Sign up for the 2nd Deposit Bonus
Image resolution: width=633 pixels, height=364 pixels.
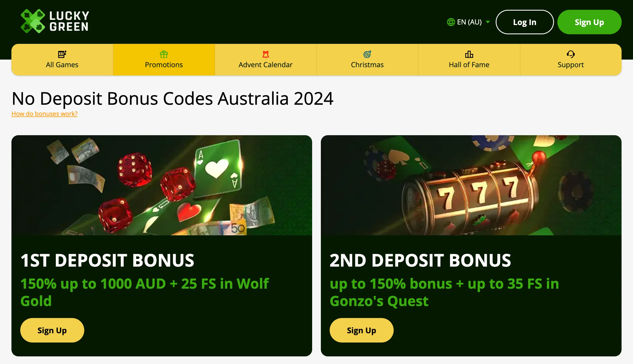(361, 330)
